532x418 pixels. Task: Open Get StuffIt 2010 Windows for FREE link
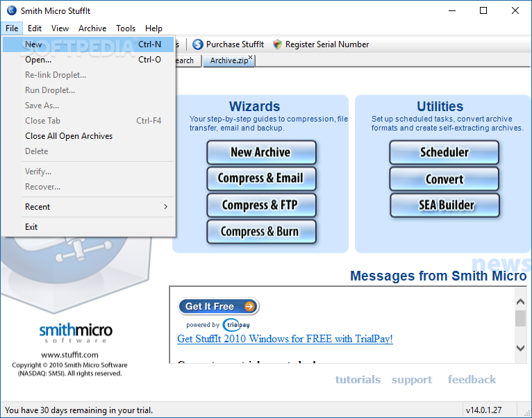click(285, 339)
